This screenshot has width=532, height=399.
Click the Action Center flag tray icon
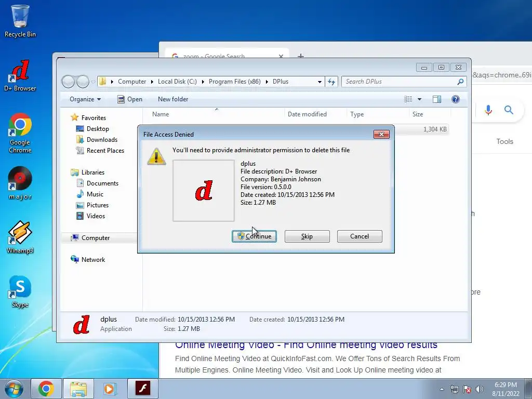point(467,389)
